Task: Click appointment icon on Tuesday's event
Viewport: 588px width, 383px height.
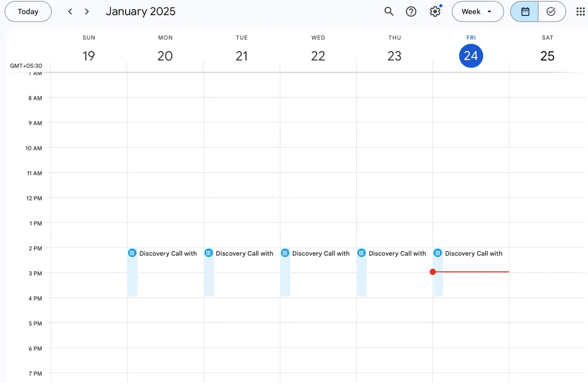Action: 209,253
